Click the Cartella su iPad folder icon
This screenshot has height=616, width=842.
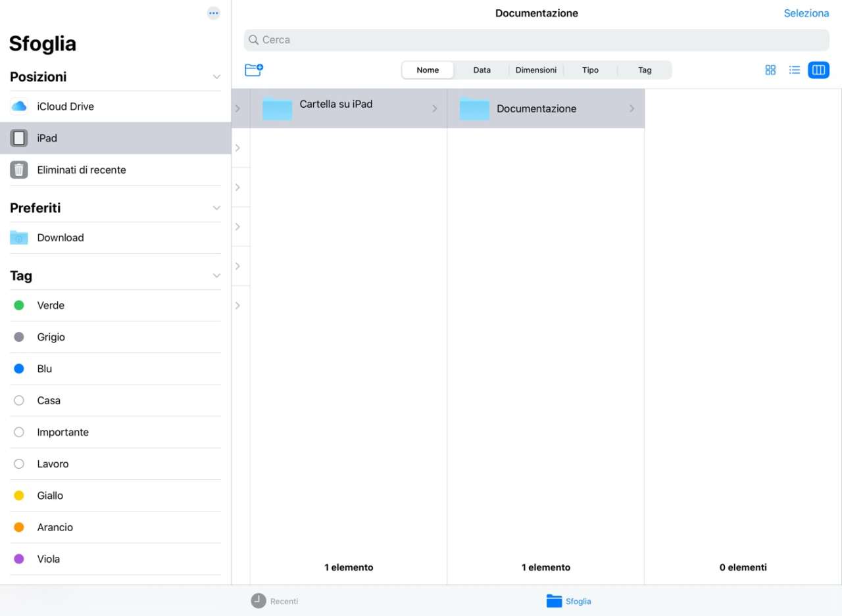pos(277,108)
